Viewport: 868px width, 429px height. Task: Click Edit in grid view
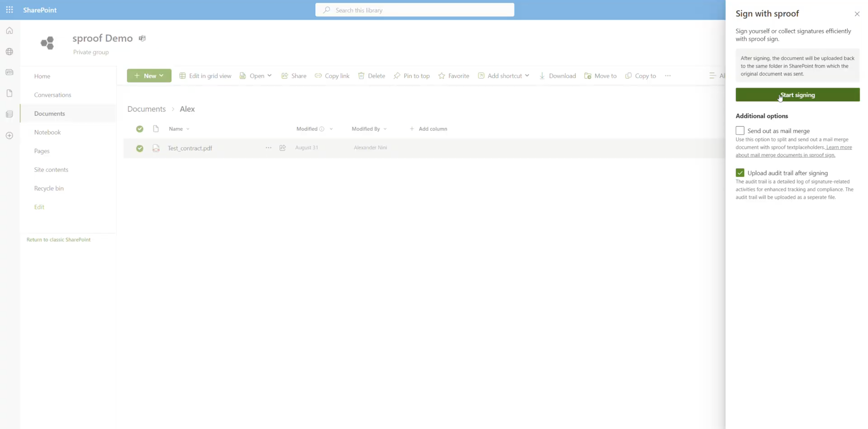point(205,76)
